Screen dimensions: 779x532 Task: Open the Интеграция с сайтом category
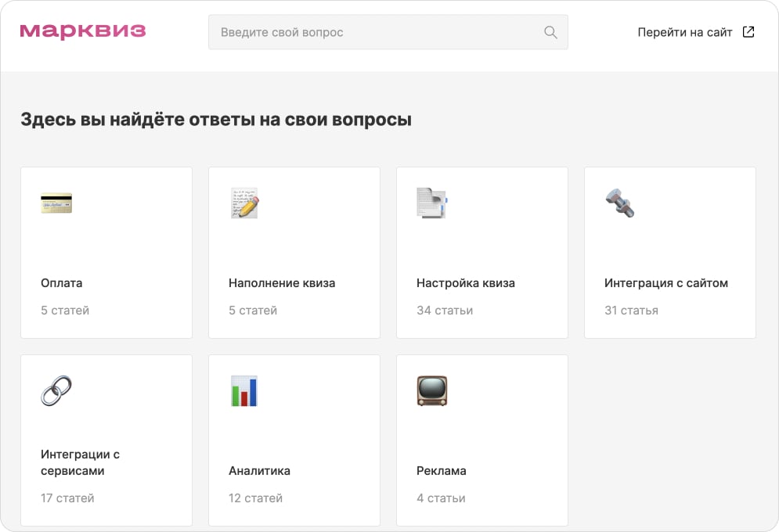pos(669,252)
